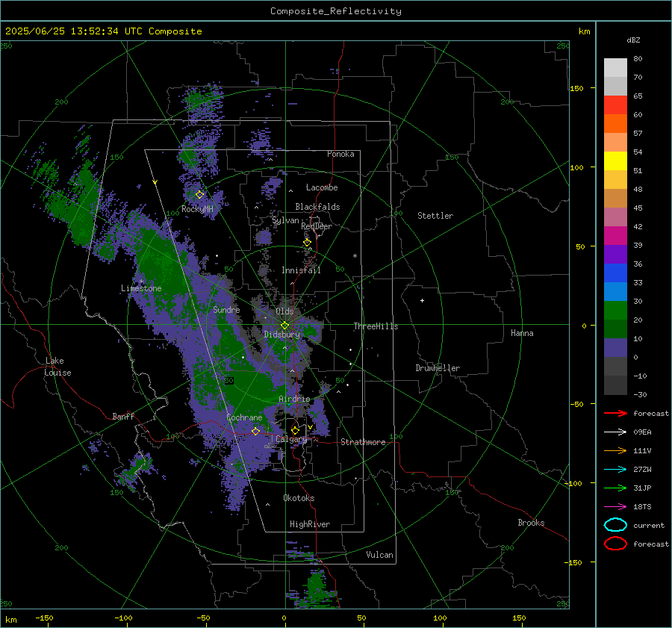Click the cyan current ellipse symbol
The width and height of the screenshot is (672, 628).
coord(615,525)
